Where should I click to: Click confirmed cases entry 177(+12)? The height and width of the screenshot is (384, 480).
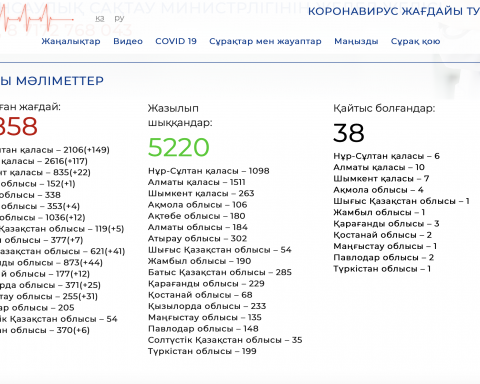73,274
